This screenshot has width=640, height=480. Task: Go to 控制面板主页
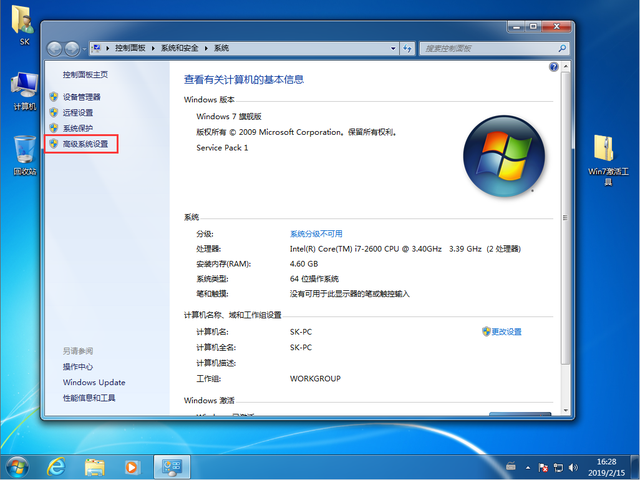(85, 74)
